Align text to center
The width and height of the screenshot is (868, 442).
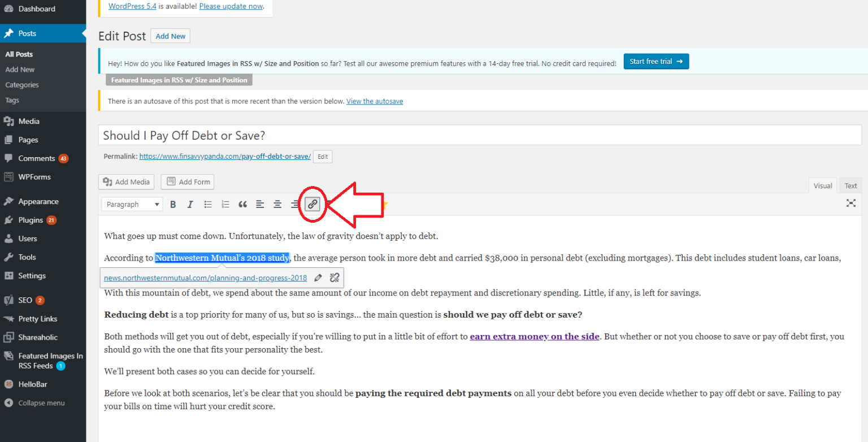tap(277, 204)
